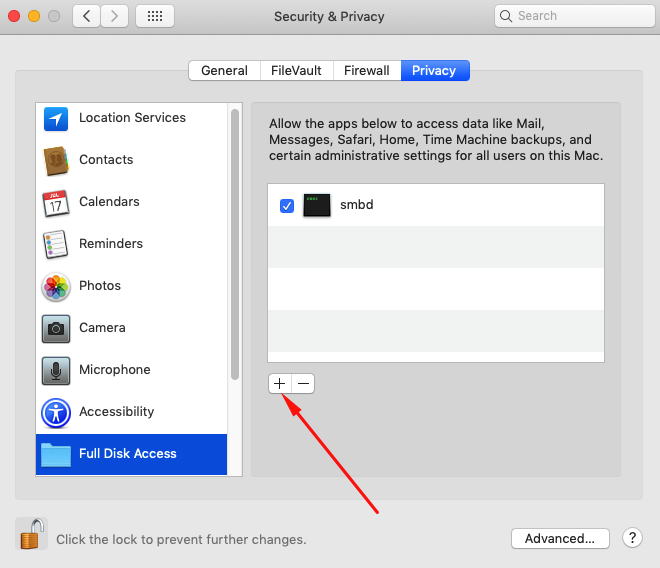Remove an app with the minus button

tap(303, 383)
